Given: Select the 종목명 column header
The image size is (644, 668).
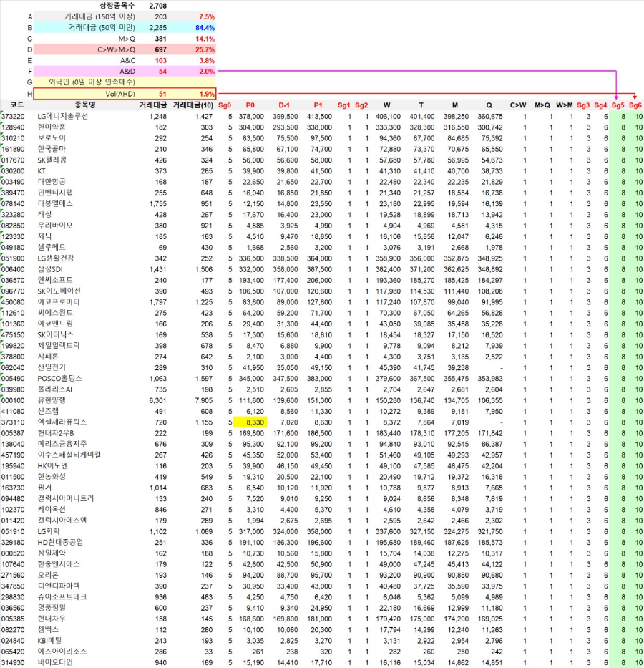Looking at the screenshot, I should click(85, 105).
